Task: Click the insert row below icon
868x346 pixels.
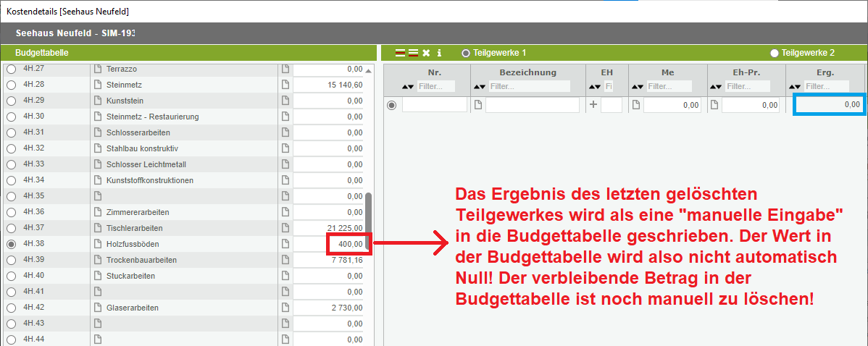Action: coord(412,53)
